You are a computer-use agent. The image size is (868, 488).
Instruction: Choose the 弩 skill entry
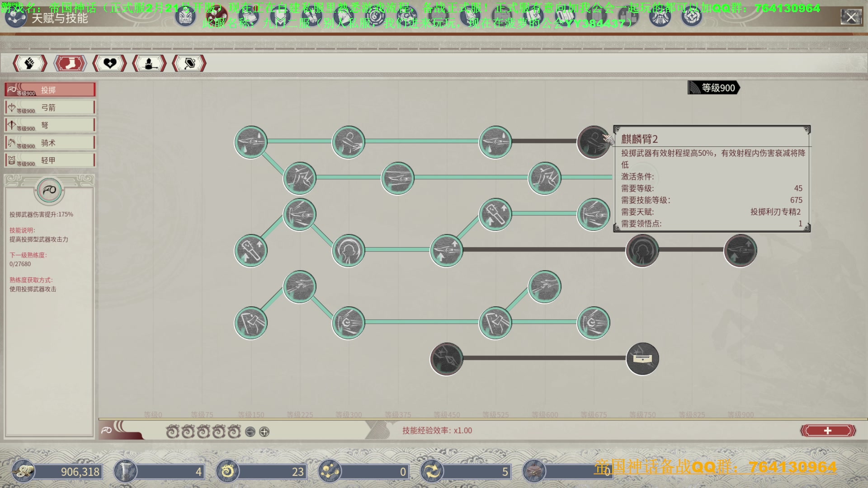coord(50,125)
